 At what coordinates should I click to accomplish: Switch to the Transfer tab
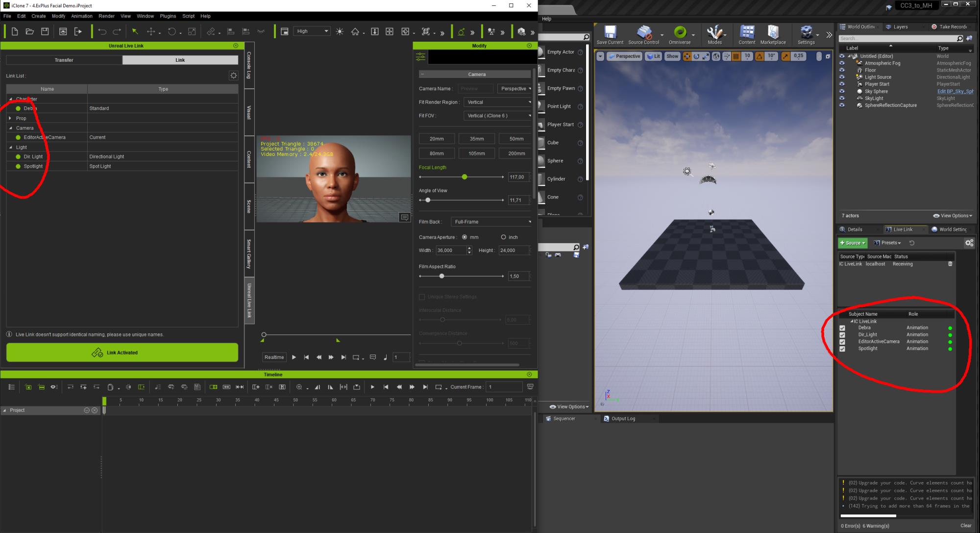click(x=64, y=60)
